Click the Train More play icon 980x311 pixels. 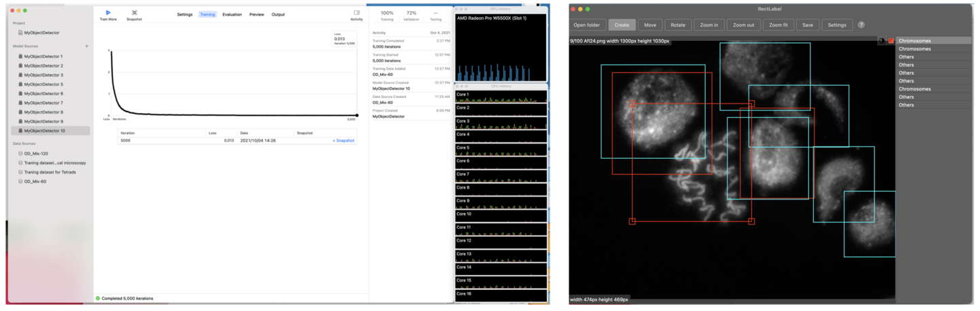(108, 12)
